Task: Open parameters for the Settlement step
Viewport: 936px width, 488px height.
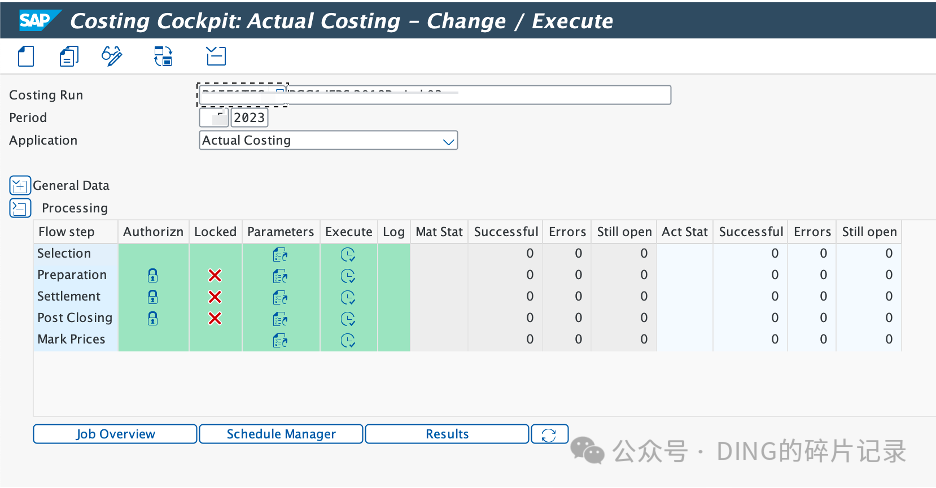Action: [x=280, y=298]
